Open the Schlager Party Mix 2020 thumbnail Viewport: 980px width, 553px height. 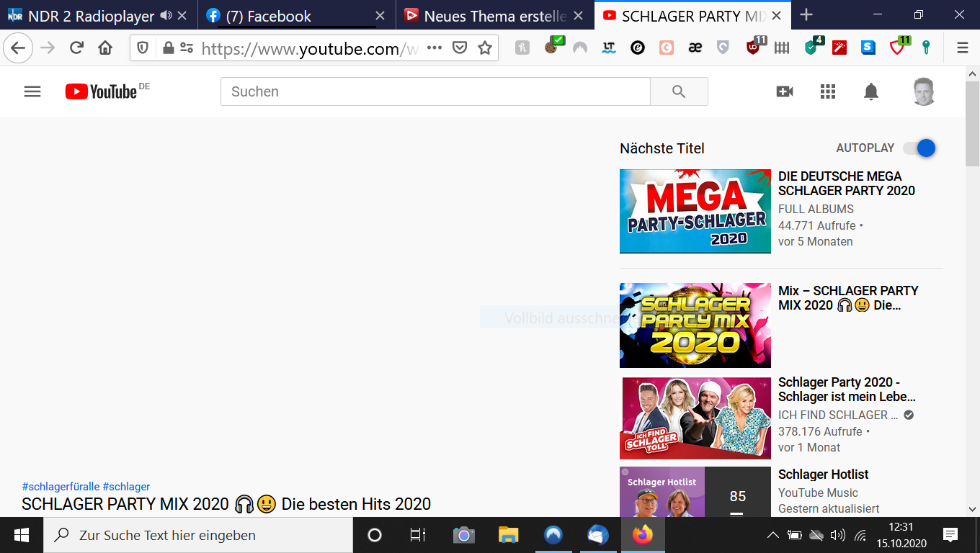click(x=695, y=325)
